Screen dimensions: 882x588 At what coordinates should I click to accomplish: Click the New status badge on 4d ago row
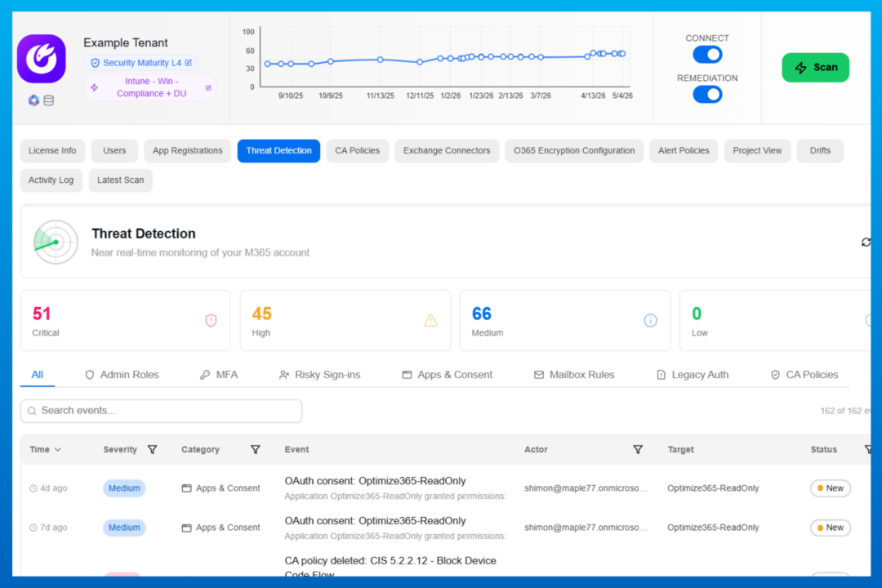pos(831,488)
